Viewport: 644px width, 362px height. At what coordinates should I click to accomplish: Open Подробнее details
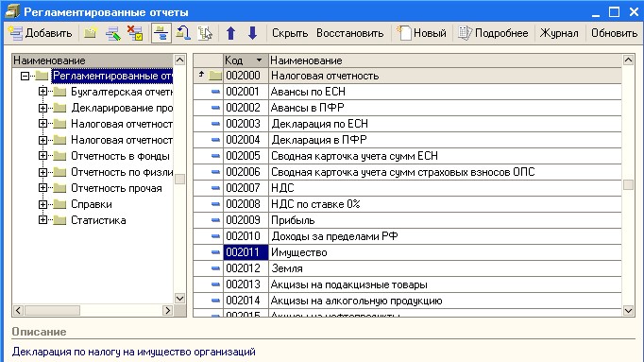tap(493, 33)
